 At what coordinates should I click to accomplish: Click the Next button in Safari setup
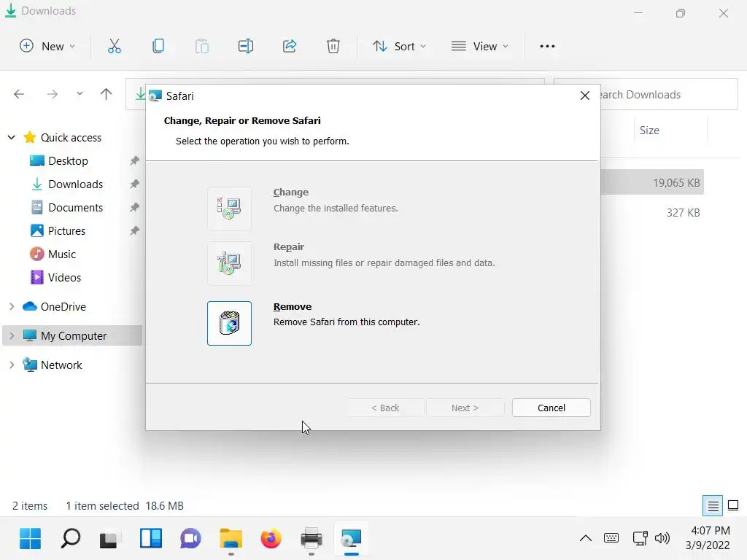[x=465, y=408]
